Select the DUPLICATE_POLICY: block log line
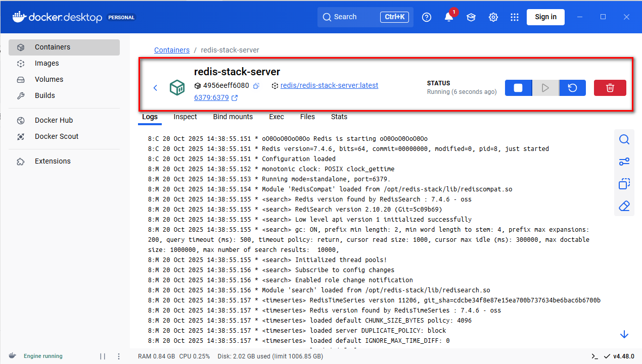This screenshot has height=364, width=642. pos(297,330)
